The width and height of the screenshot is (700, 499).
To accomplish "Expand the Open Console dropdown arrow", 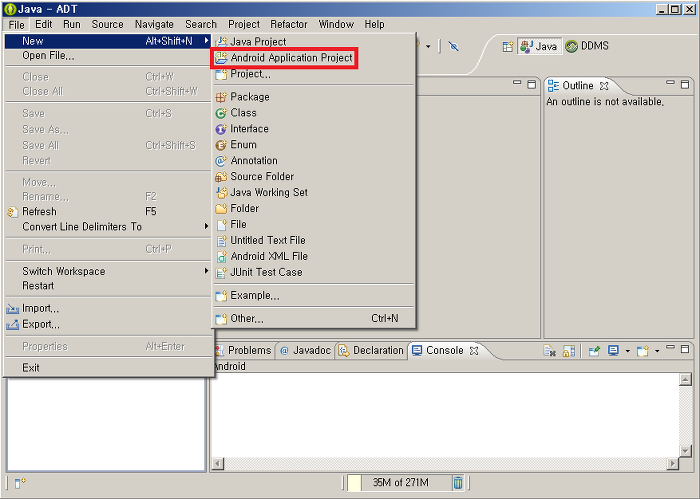I will (657, 351).
